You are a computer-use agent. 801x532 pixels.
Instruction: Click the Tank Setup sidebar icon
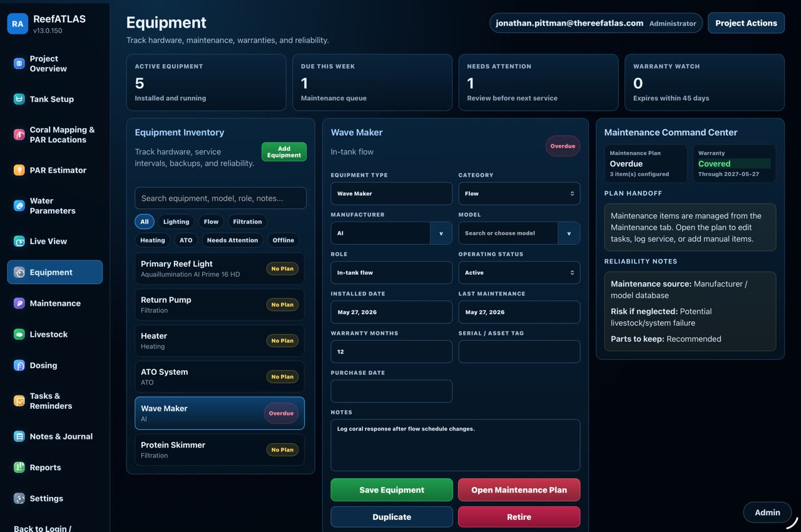click(19, 99)
